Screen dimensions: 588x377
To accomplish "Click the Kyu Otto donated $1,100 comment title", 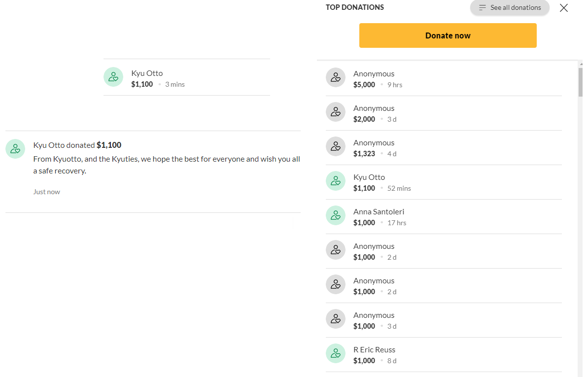I will (x=77, y=145).
